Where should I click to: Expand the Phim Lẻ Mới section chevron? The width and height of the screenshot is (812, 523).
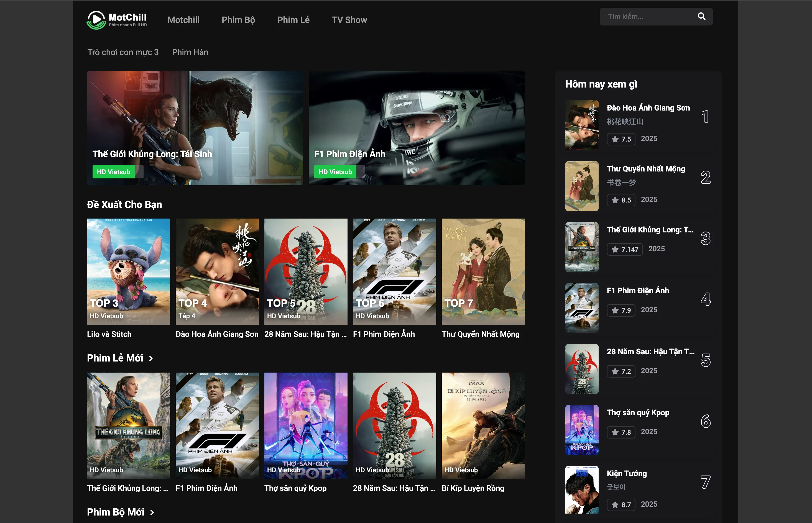[x=150, y=358]
